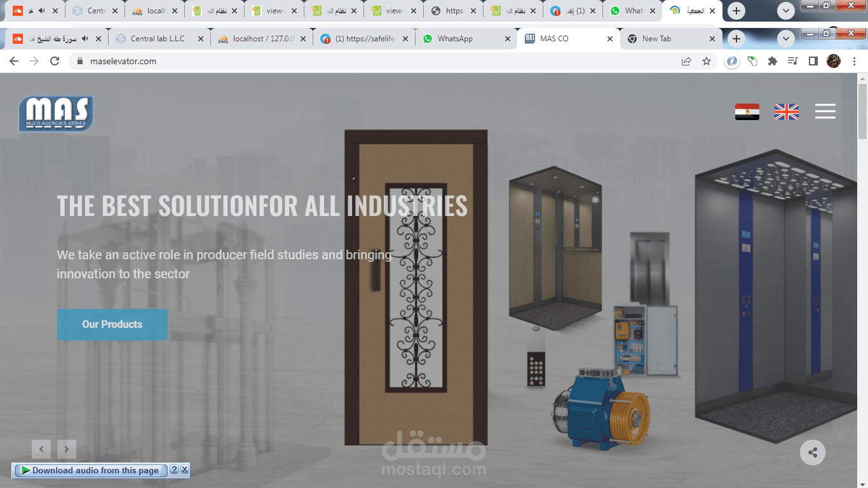
Task: Click Download audio from this page
Action: pos(90,470)
